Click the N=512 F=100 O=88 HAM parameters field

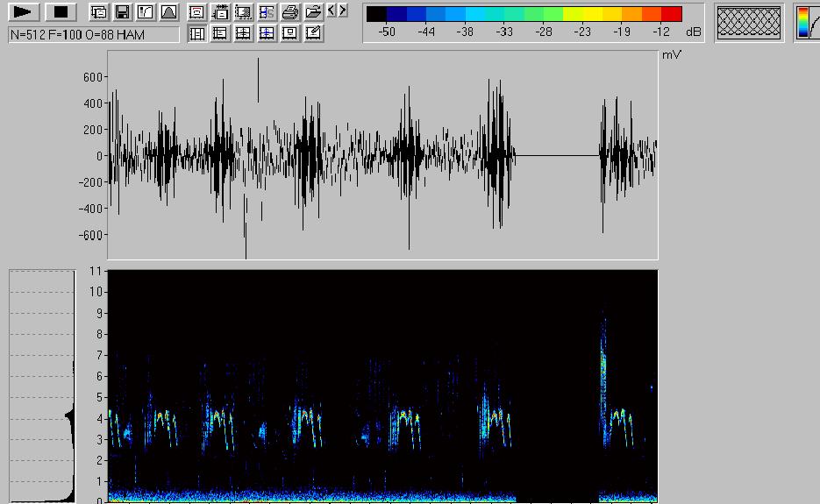tap(94, 34)
